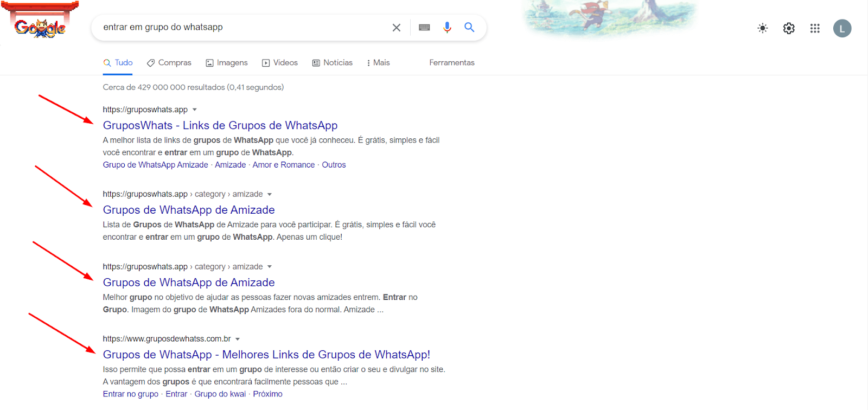Open Grupos de WhatsApp - Melhores Links result
Screen dimensions: 868x410
(266, 355)
